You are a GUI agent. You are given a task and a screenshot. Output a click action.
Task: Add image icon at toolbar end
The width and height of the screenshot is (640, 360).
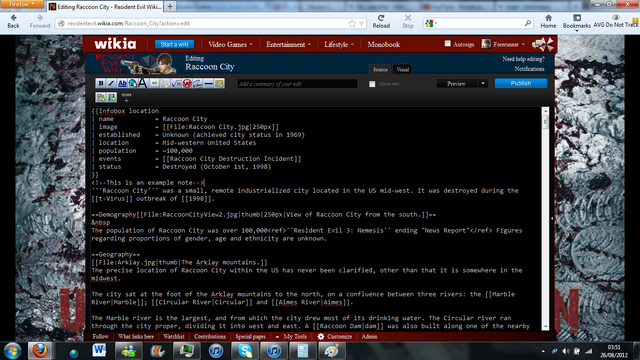click(x=219, y=83)
